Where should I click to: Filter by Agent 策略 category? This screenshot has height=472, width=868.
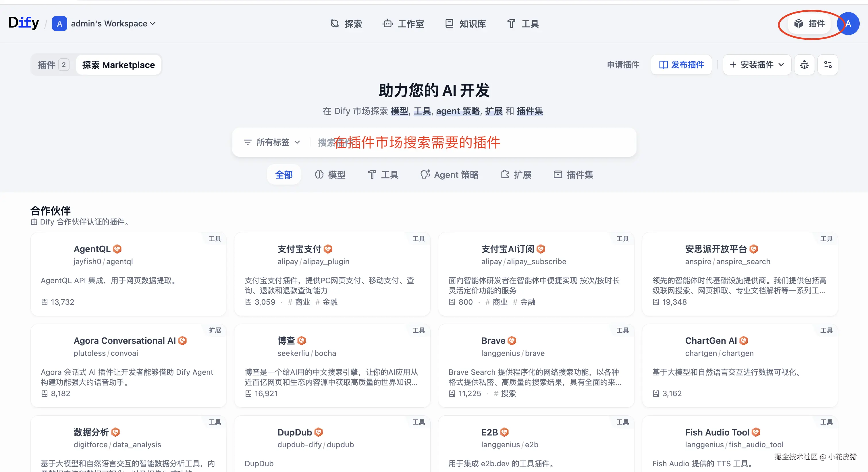pos(449,175)
